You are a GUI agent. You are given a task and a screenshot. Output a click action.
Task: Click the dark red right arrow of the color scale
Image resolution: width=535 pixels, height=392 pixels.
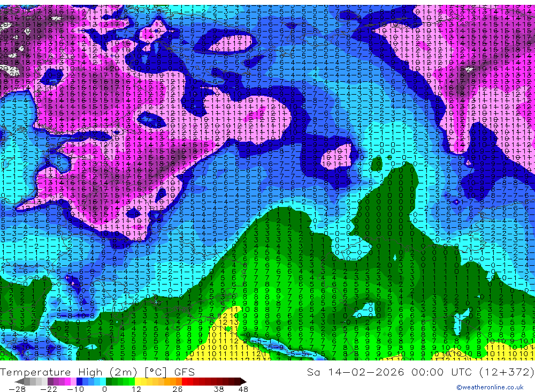click(243, 381)
